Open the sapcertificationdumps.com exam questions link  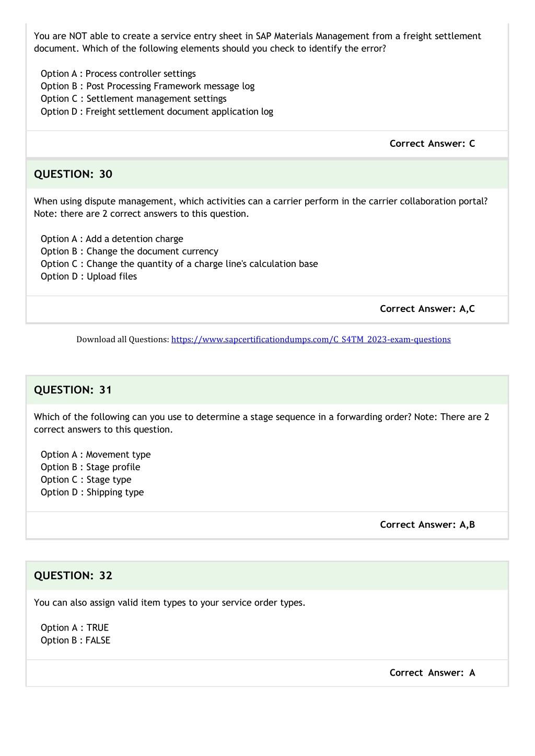(x=311, y=340)
